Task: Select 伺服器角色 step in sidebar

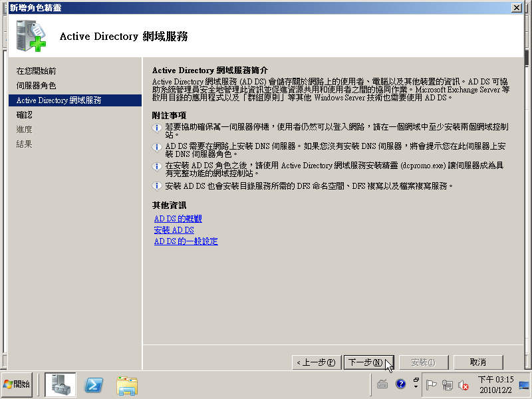Action: (x=37, y=86)
